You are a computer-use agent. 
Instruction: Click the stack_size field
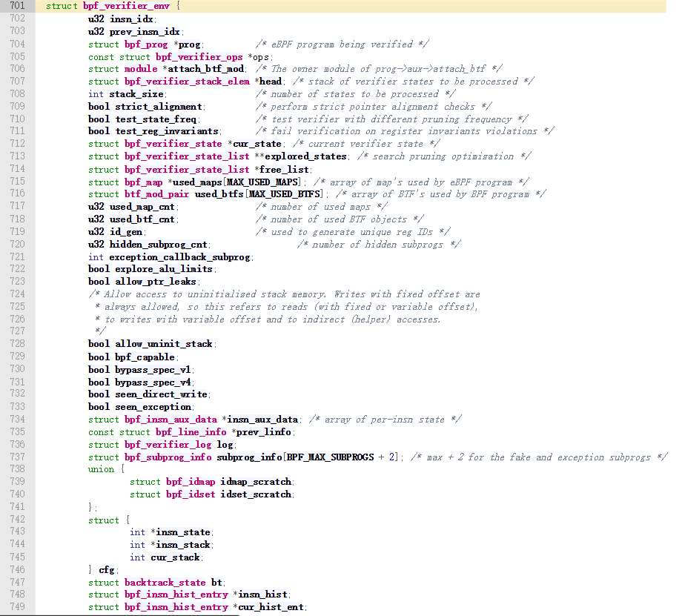coord(136,94)
